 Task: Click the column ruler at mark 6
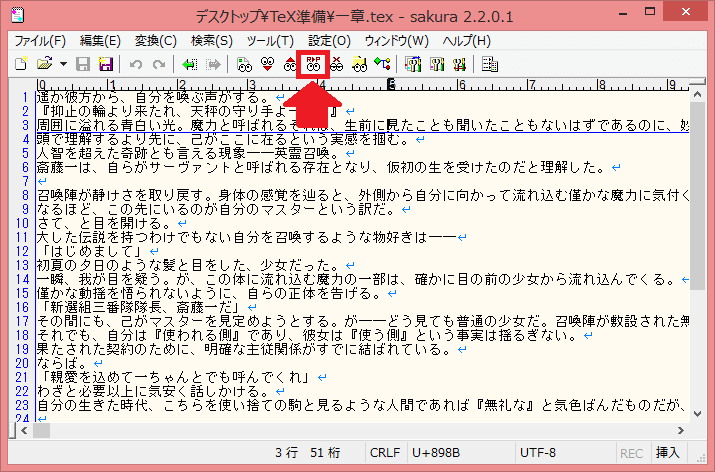tap(461, 84)
